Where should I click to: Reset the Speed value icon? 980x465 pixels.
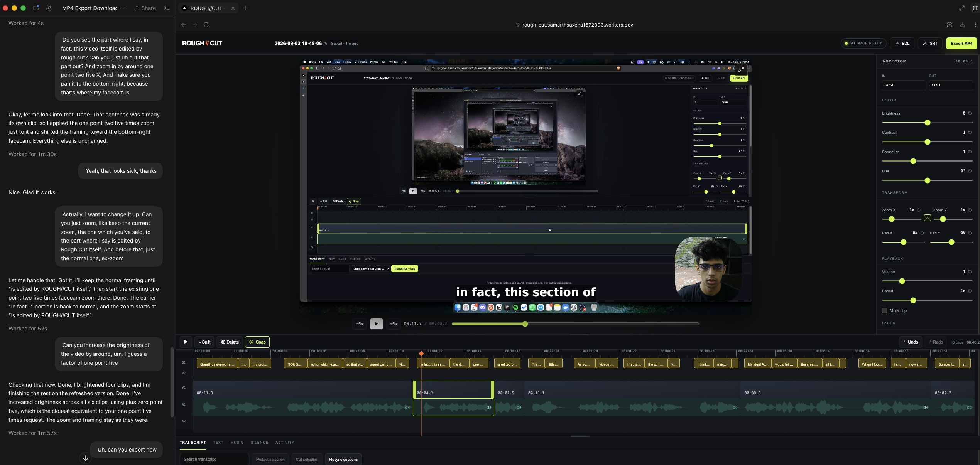pyautogui.click(x=970, y=291)
